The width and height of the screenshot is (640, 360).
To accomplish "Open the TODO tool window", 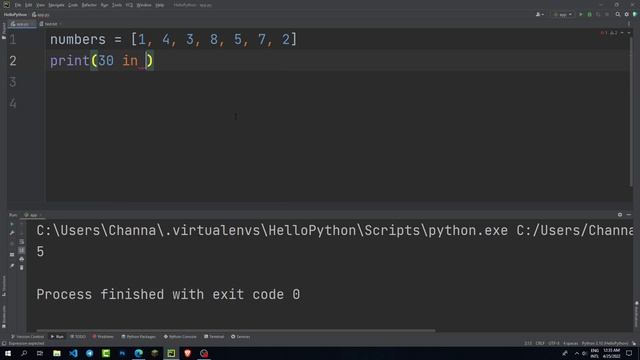I will [78, 337].
